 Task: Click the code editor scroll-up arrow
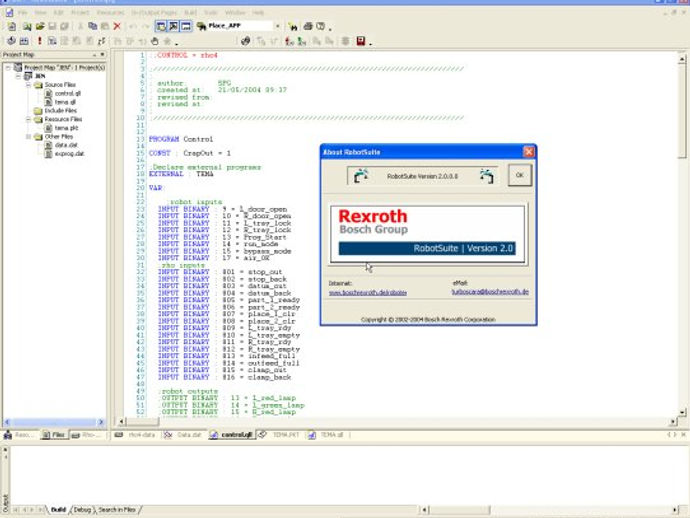682,59
